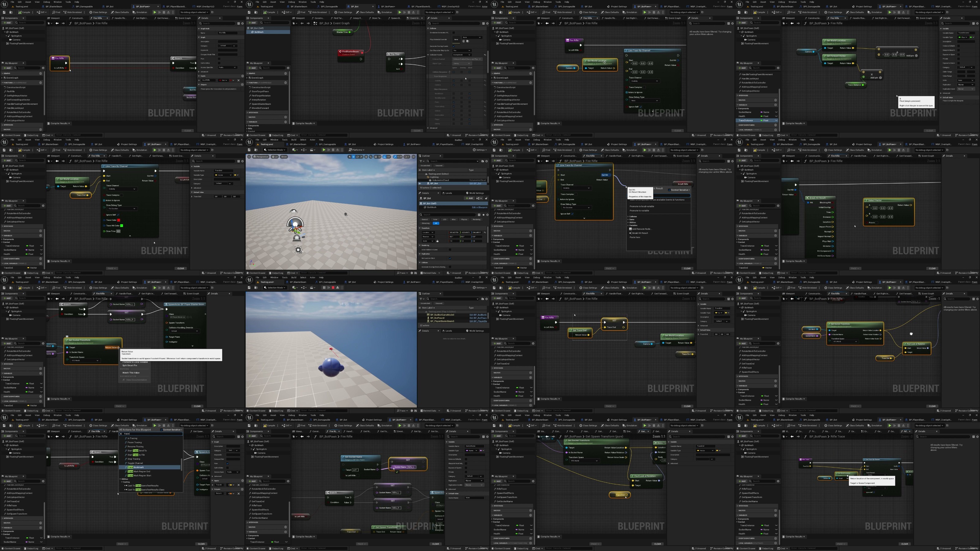Eject from the pawn during play session
Screen dimensions: 980x551
338,288
